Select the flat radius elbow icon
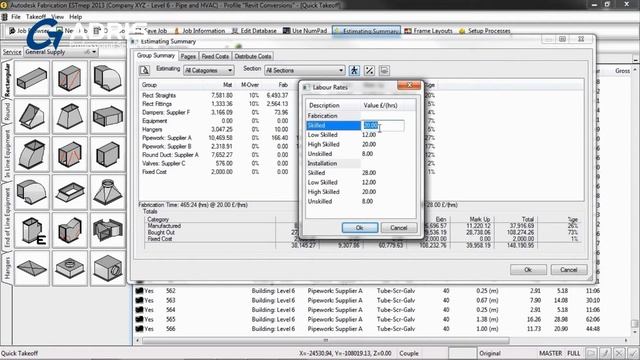This screenshot has height=360, width=640. click(32, 192)
